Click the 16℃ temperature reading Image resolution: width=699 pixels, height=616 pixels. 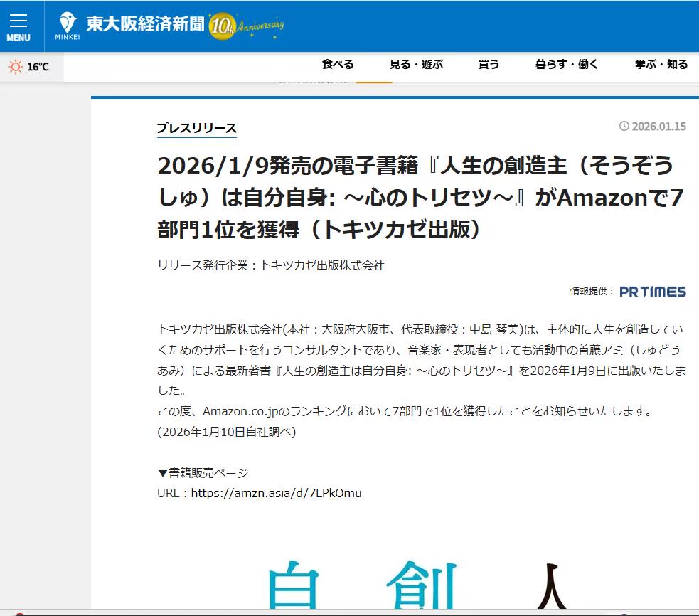tap(38, 67)
